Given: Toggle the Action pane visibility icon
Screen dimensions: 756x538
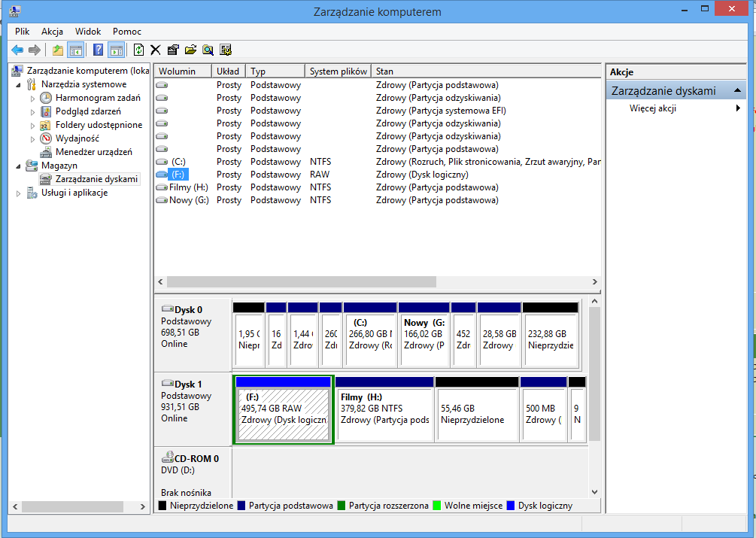Looking at the screenshot, I should [117, 50].
